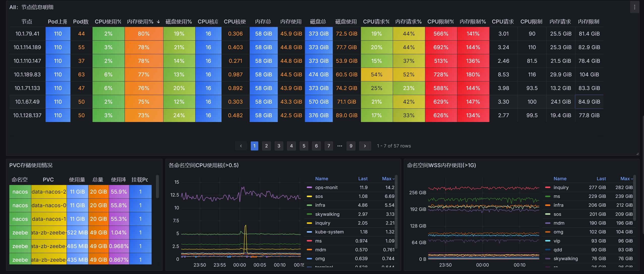644x274 pixels.
Task: Click the PVC存储使用情况 panel title
Action: tap(31, 165)
